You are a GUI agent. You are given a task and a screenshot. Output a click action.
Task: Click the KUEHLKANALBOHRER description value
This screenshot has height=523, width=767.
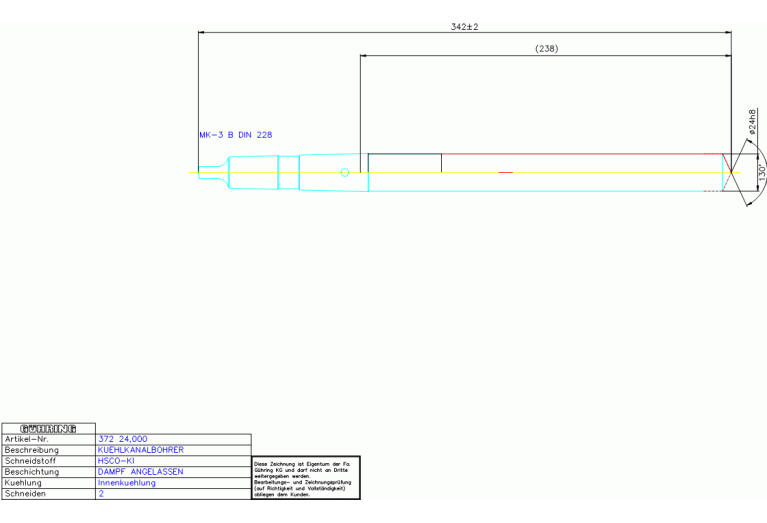(140, 450)
